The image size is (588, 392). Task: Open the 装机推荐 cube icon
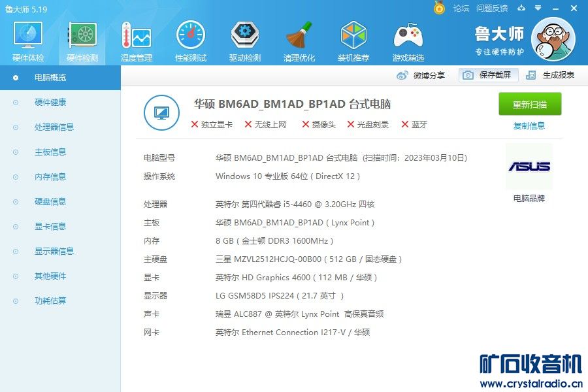coord(353,41)
